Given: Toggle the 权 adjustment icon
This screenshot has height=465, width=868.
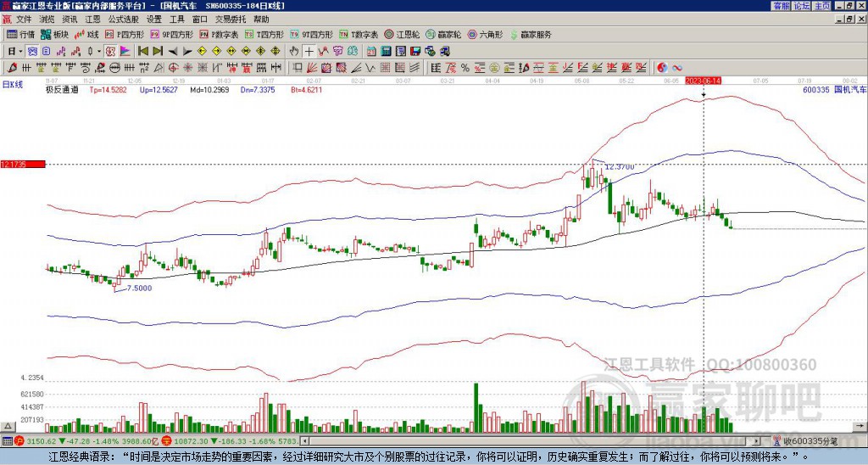Looking at the screenshot, I should pyautogui.click(x=110, y=52).
